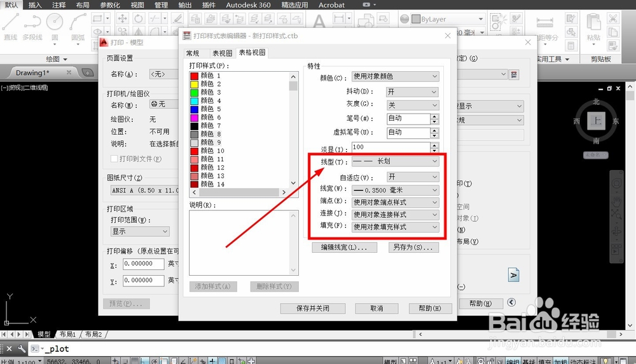
Task: Click the X plot offset input field
Action: [x=144, y=264]
